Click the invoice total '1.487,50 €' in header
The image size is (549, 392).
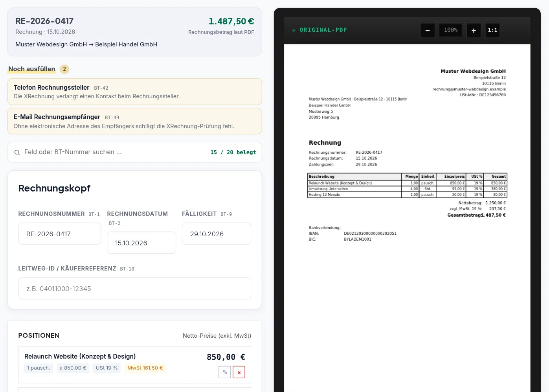tap(231, 21)
